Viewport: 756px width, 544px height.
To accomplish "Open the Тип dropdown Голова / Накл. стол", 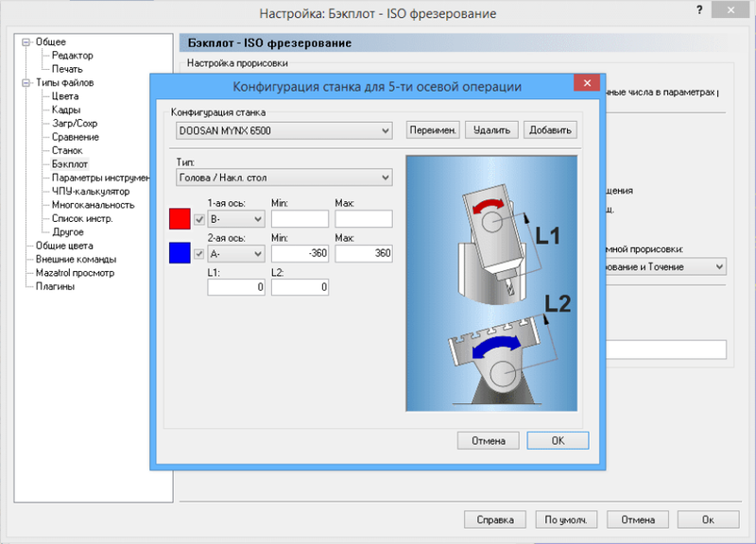I will click(x=284, y=178).
